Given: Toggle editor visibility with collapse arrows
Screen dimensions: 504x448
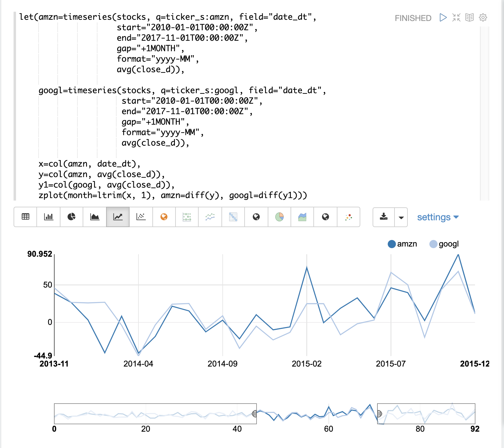Looking at the screenshot, I should pyautogui.click(x=456, y=18).
